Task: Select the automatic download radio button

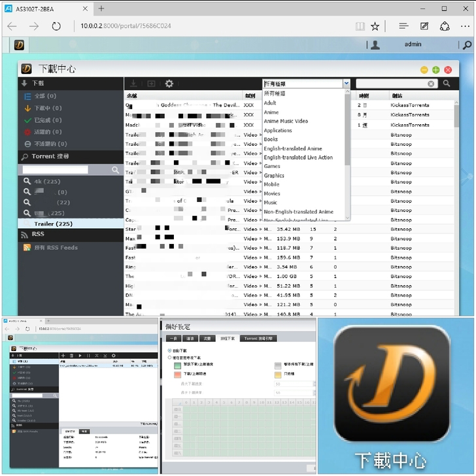Action: point(170,350)
